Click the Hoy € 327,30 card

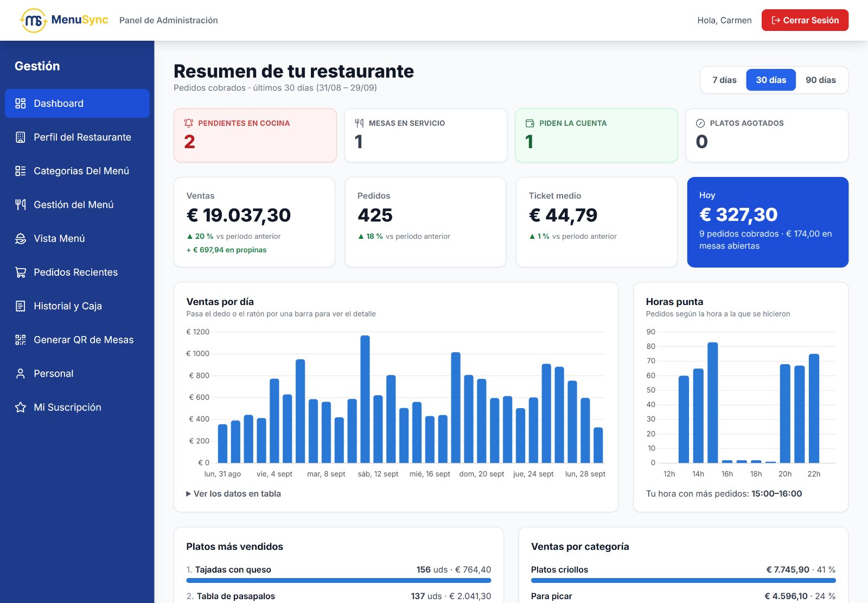[768, 222]
